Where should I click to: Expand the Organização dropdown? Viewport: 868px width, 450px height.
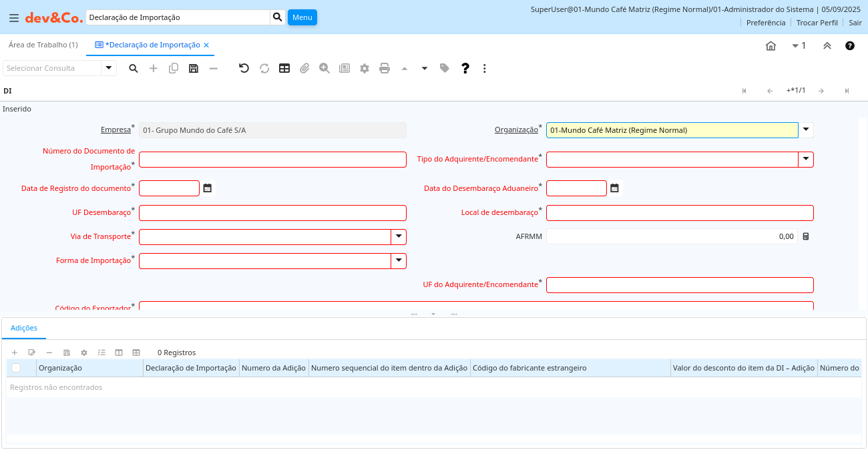coord(806,130)
